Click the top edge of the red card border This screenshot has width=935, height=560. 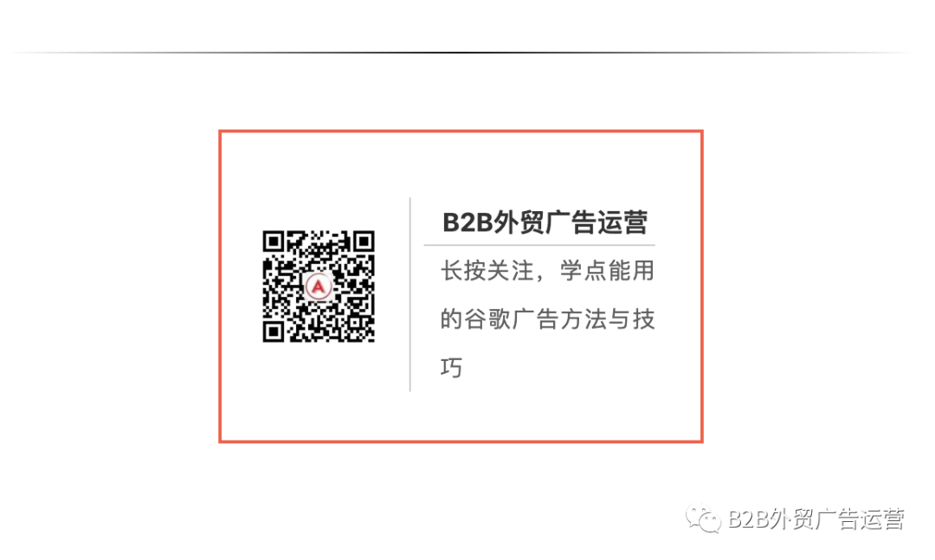click(x=461, y=132)
